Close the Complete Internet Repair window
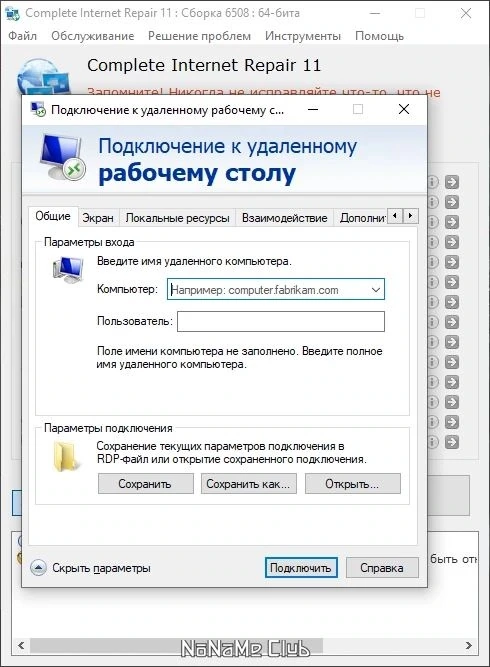The height and width of the screenshot is (667, 490). pyautogui.click(x=466, y=13)
